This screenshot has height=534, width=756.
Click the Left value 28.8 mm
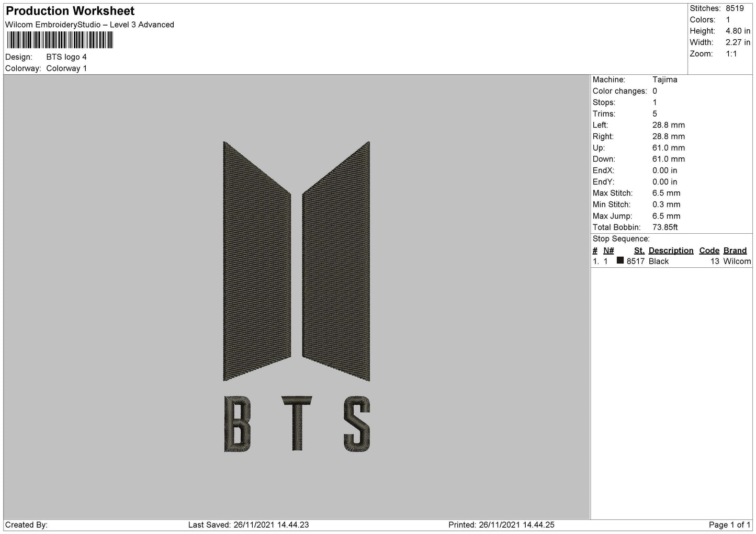668,125
